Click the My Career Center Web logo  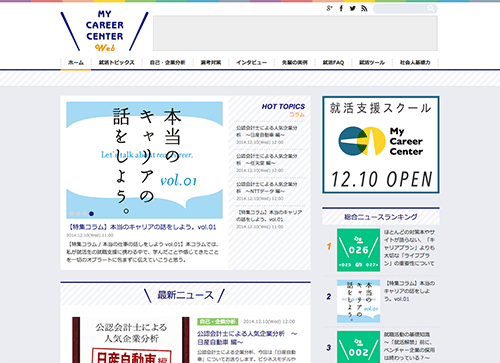tap(104, 31)
